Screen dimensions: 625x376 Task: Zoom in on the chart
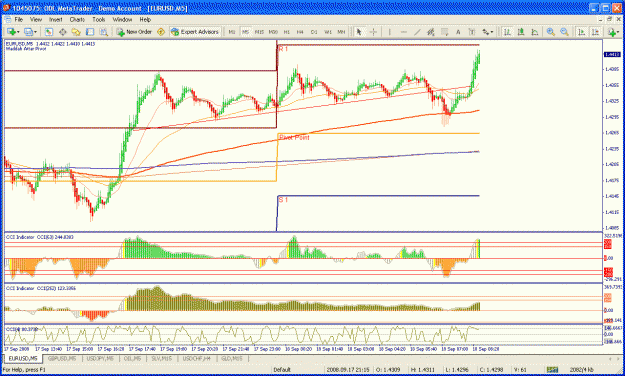(551, 32)
